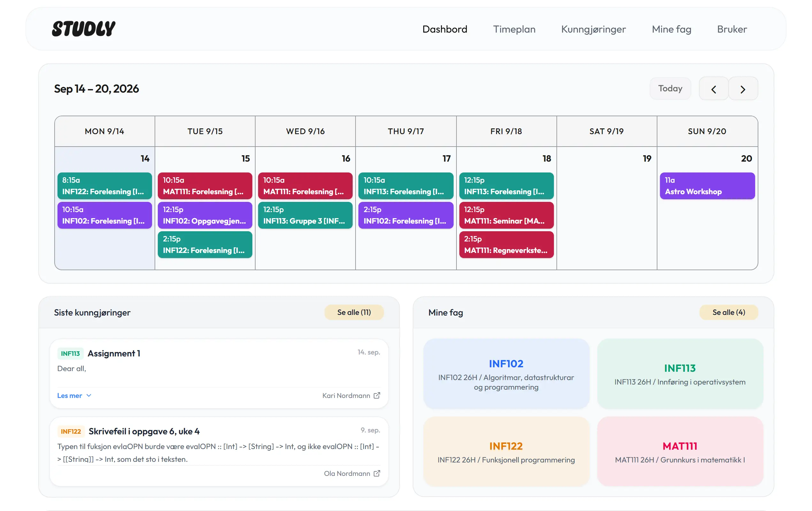
Task: Open the Kunngjøringer nav item
Action: tap(593, 29)
